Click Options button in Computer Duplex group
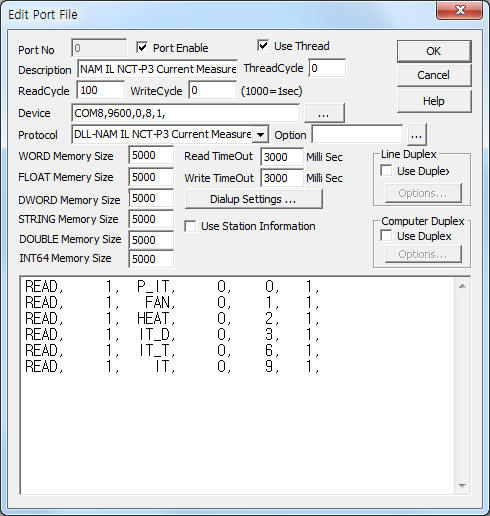Screen dimensions: 490x516 click(423, 254)
